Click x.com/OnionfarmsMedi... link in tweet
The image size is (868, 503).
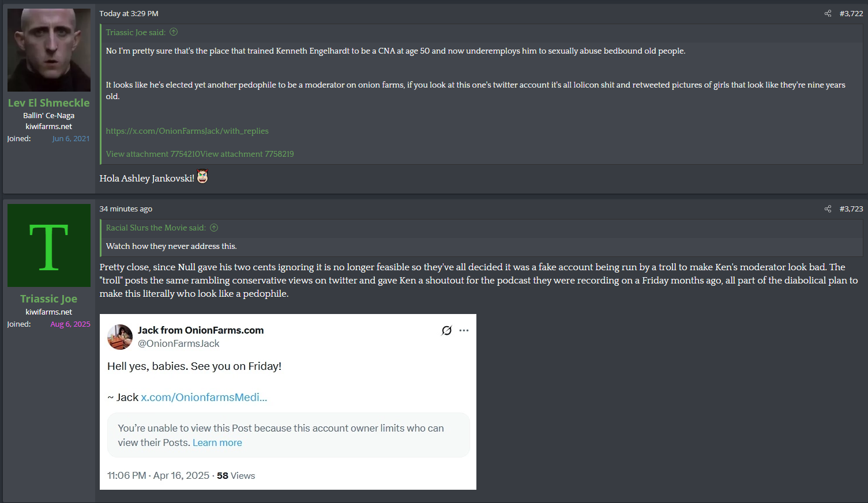[204, 397]
